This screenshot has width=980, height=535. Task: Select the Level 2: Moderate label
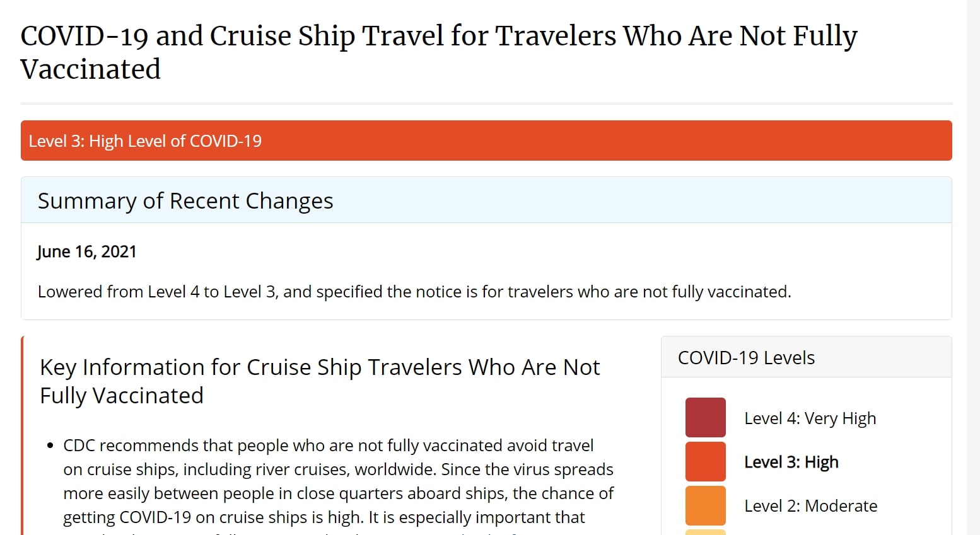coord(810,506)
